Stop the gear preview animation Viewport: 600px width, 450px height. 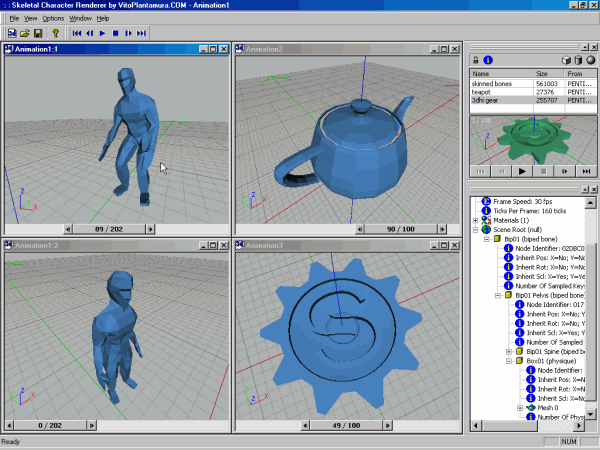point(543,171)
